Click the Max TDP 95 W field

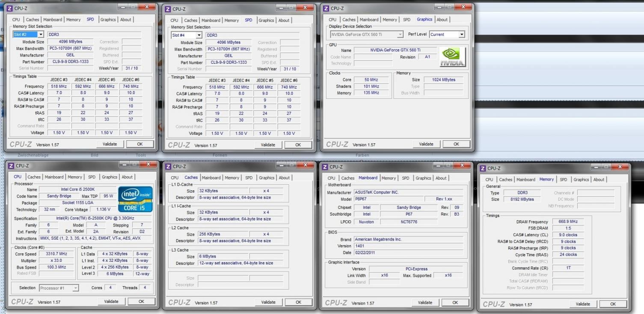[x=108, y=196]
